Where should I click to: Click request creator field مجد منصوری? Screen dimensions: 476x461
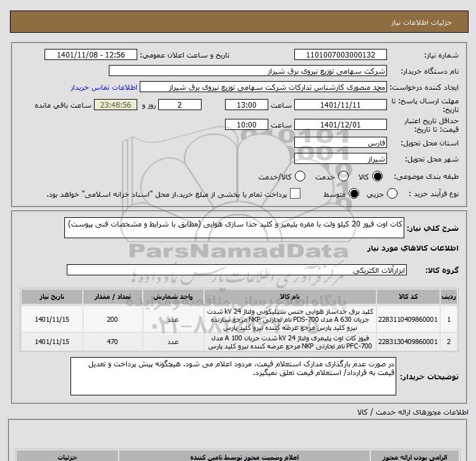click(263, 87)
